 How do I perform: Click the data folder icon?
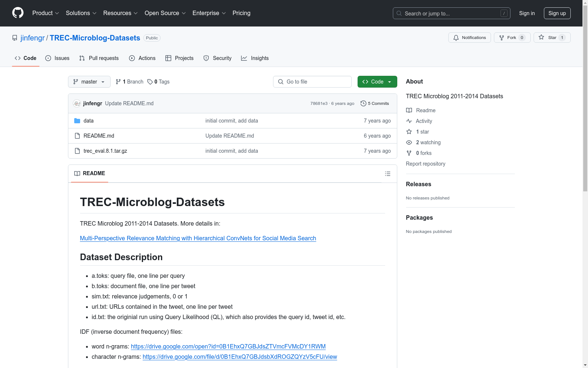pyautogui.click(x=77, y=121)
